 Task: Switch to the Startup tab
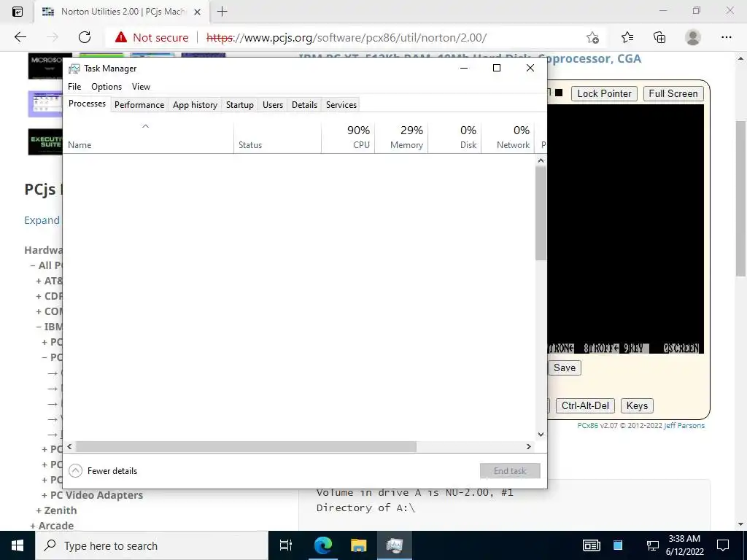[x=239, y=105]
